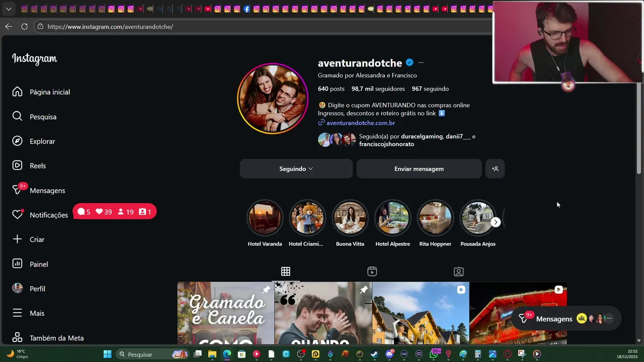The image size is (644, 362).
Task: Click the site info lock icon
Action: (41, 26)
